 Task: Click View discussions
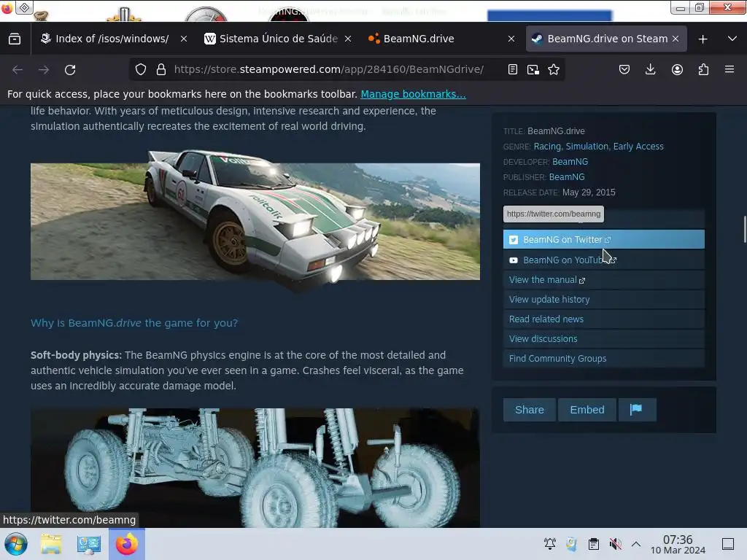pos(603,339)
